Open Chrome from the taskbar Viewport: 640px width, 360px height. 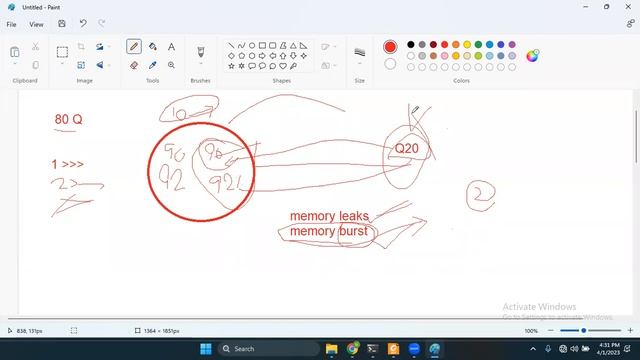352,349
